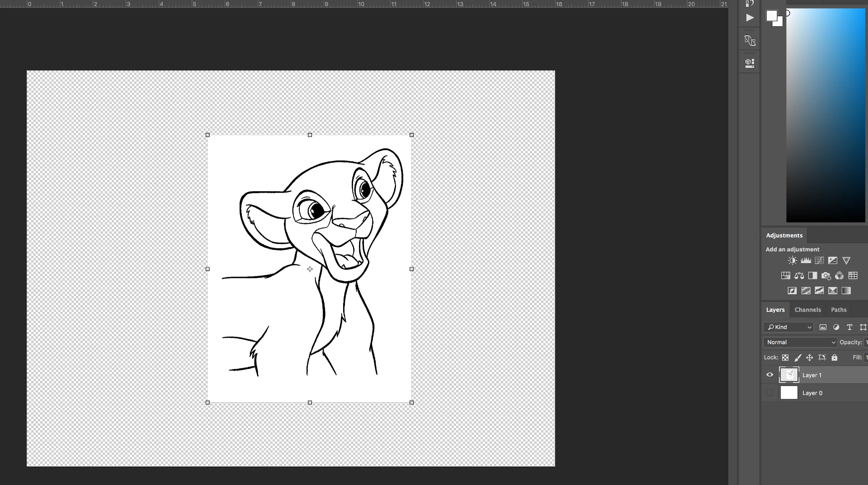Select the Adjustments panel tab

784,235
